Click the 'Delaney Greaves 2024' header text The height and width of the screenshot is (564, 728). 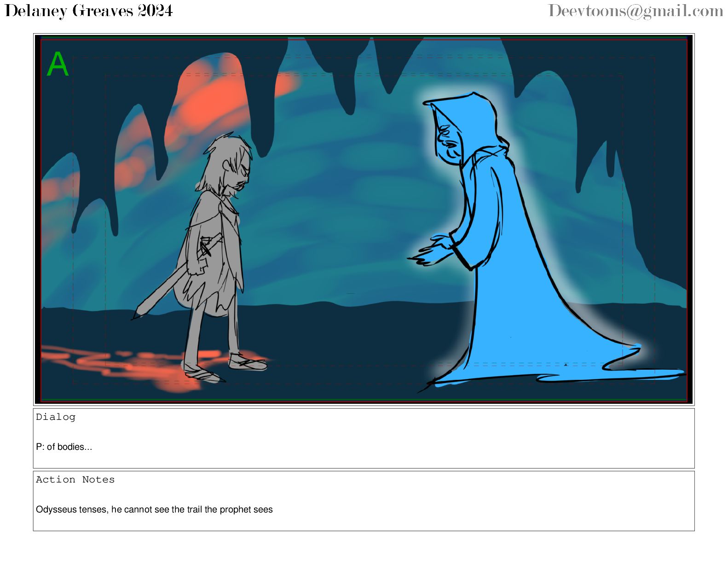89,11
